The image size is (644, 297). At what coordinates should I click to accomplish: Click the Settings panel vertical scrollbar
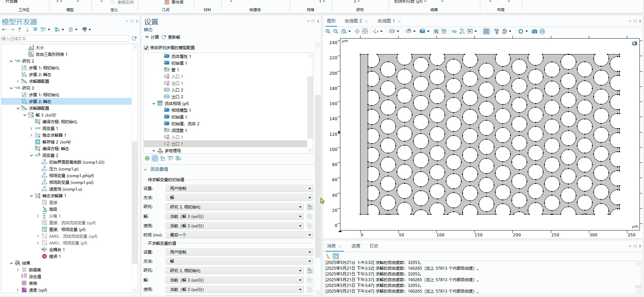318,175
